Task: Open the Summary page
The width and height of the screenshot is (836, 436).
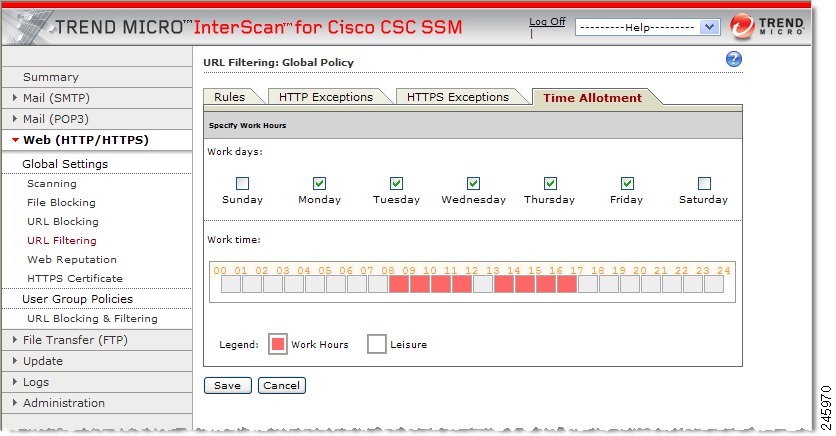Action: [x=51, y=77]
